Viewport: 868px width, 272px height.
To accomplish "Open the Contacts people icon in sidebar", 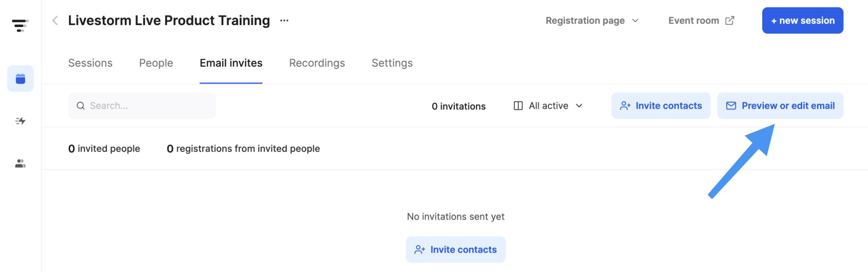I will tap(20, 164).
